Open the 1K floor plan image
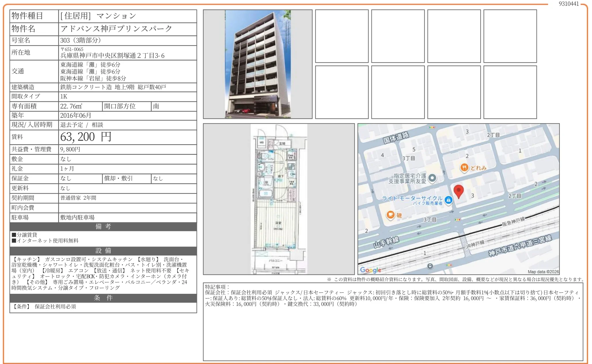Image resolution: width=592 pixels, height=364 pixels. point(278,199)
